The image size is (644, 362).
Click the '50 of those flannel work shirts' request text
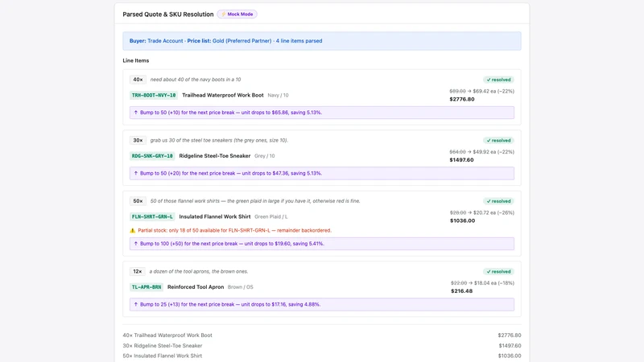click(255, 201)
